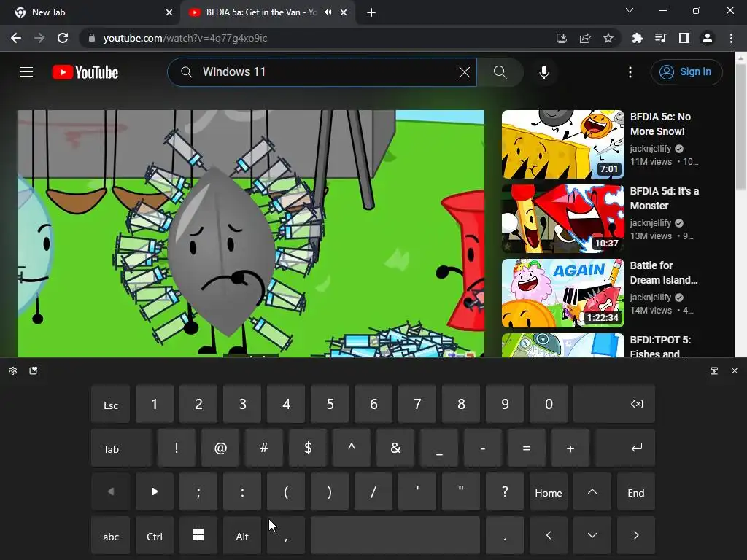The width and height of the screenshot is (747, 560).
Task: Open Chrome extensions puzzle icon
Action: (x=637, y=38)
